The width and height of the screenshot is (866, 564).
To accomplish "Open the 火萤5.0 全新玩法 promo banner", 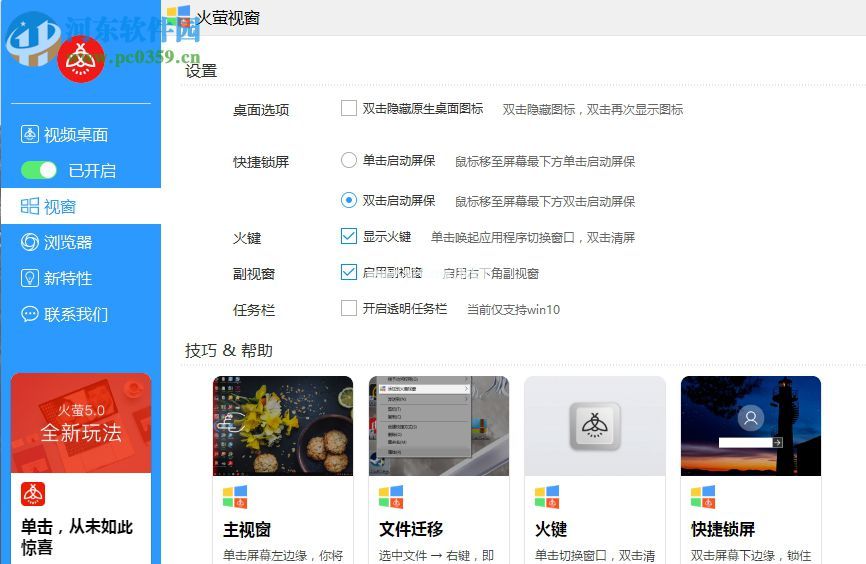I will coord(81,423).
